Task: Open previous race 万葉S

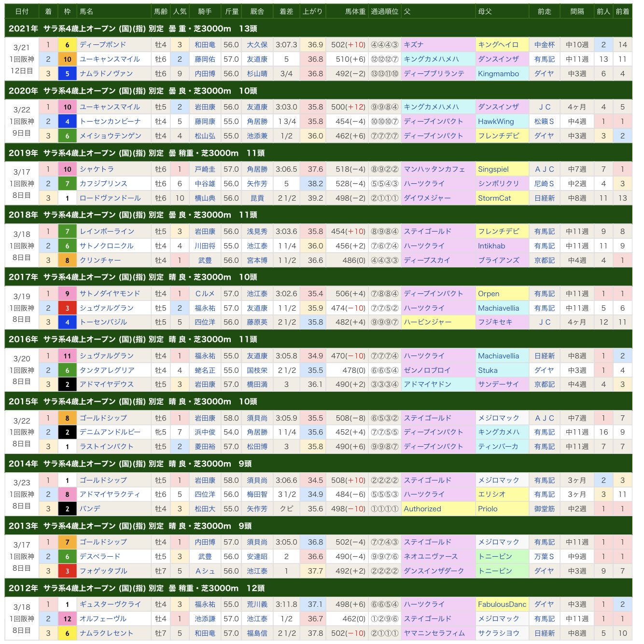Action: point(545,557)
